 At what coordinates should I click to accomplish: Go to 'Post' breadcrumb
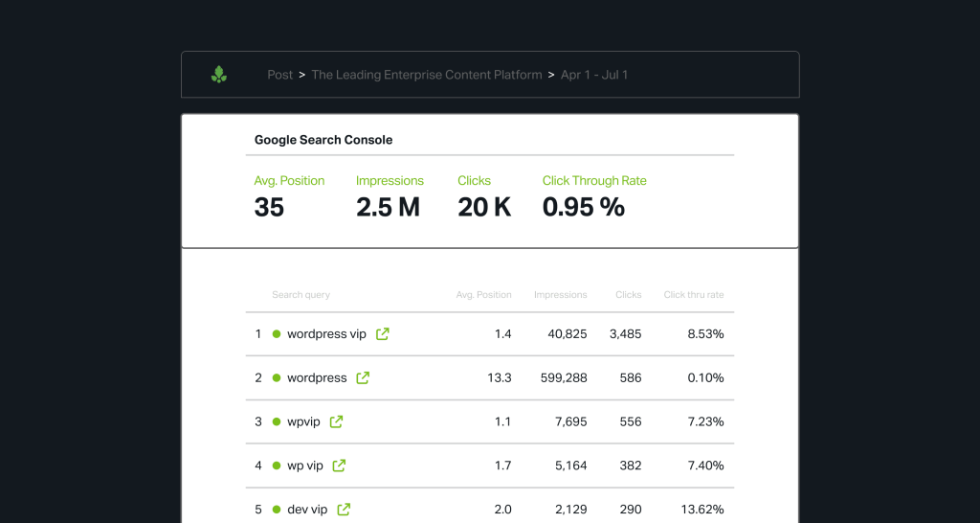click(280, 75)
